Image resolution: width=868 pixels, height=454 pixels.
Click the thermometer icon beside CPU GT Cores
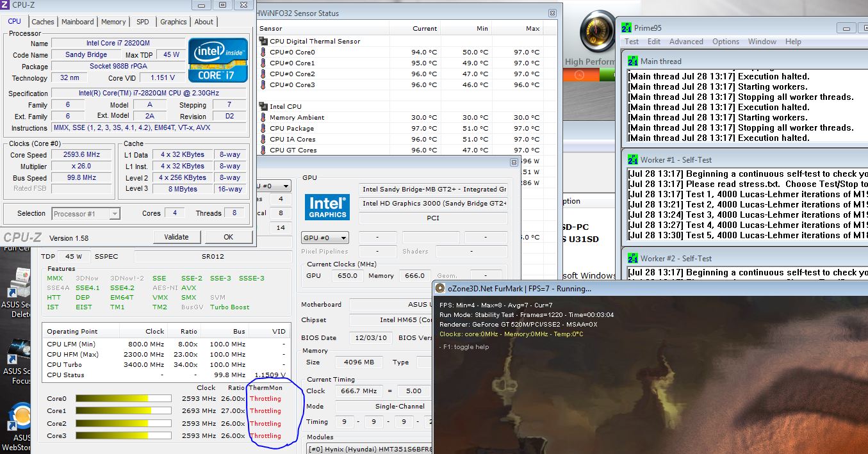[x=263, y=150]
